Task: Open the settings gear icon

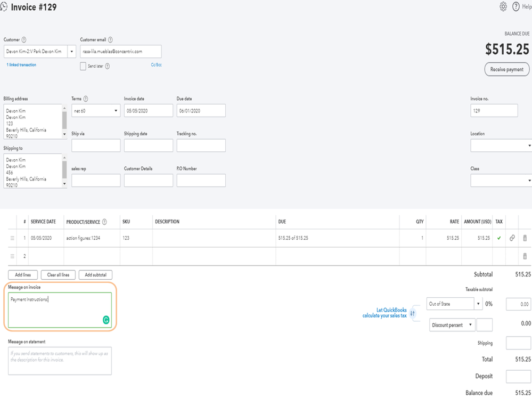Action: tap(503, 7)
